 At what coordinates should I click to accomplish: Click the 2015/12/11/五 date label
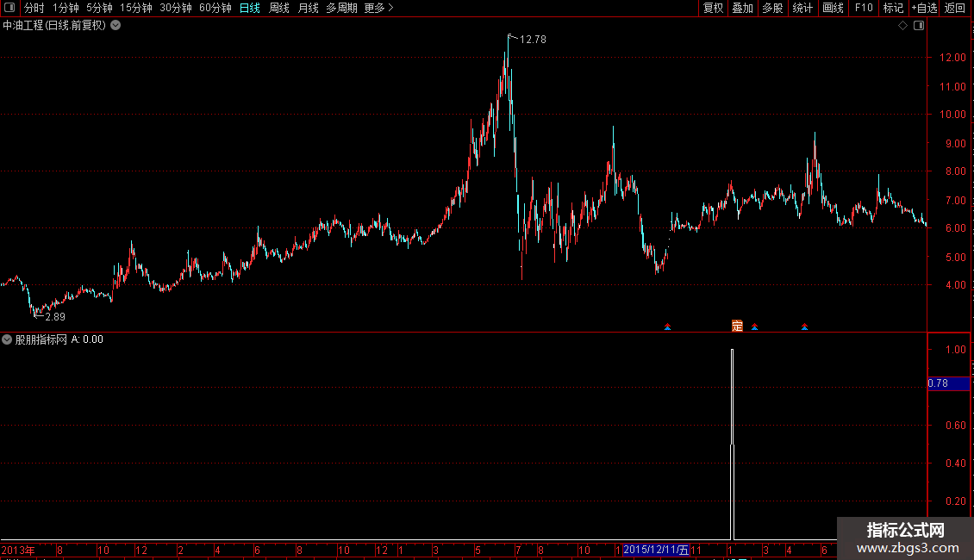point(656,550)
